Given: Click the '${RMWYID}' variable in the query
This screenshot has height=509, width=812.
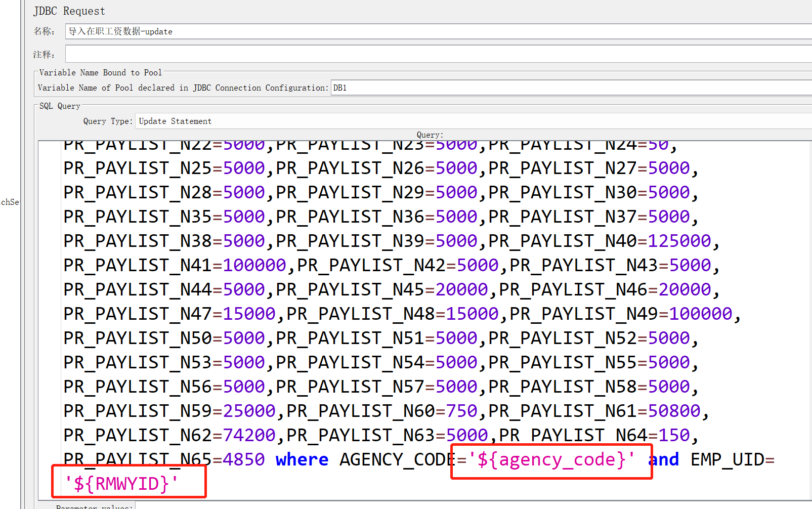Looking at the screenshot, I should (x=121, y=484).
